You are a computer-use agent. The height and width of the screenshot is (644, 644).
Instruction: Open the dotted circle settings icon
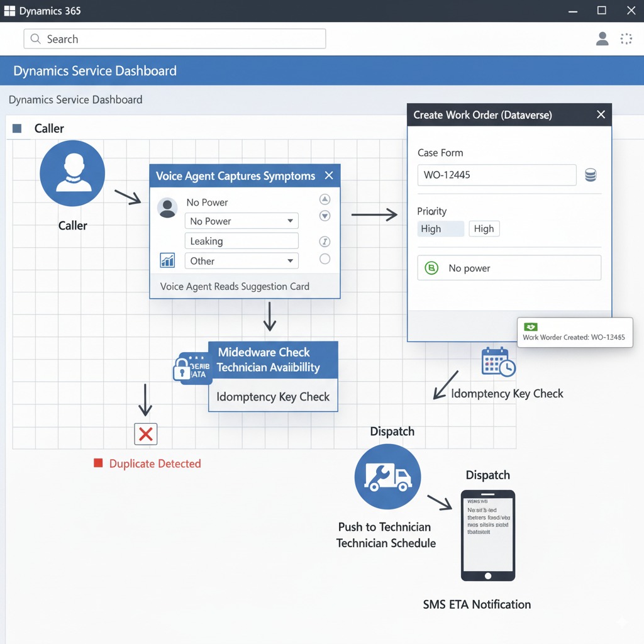click(626, 38)
